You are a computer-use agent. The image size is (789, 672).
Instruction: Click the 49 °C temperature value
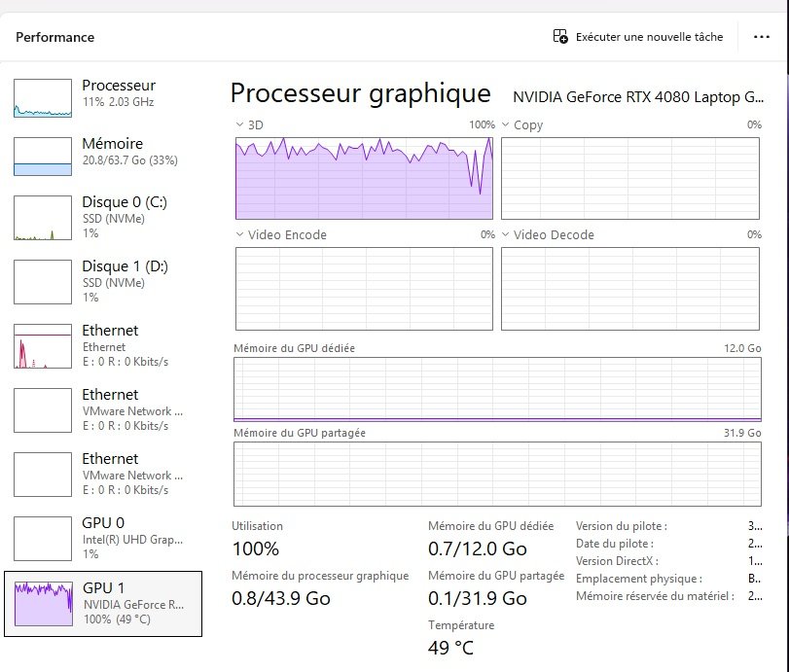coord(450,648)
